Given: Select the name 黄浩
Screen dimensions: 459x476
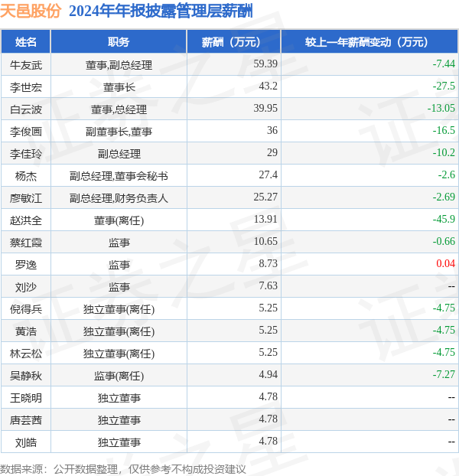Looking at the screenshot, I should tap(26, 331).
